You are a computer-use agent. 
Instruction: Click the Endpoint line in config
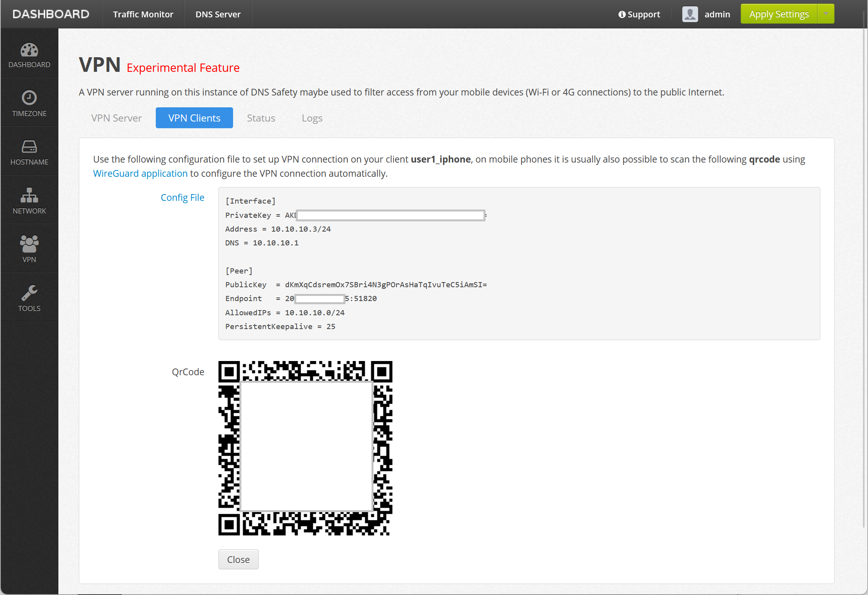(301, 298)
